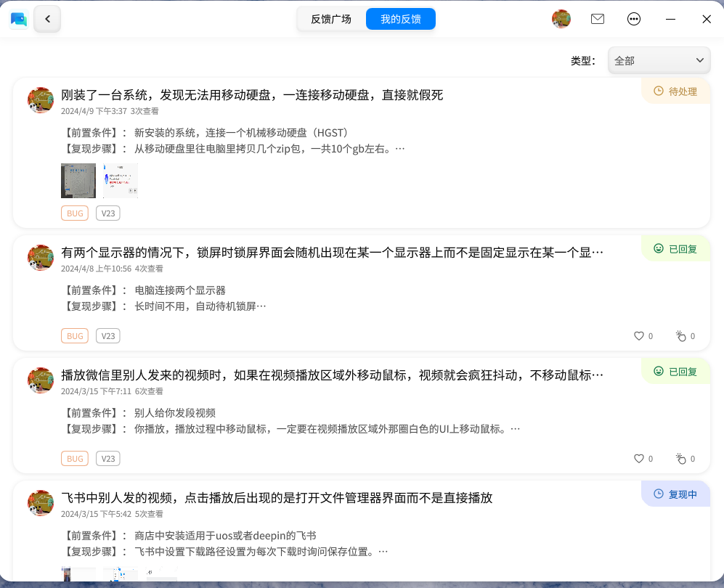Image resolution: width=724 pixels, height=588 pixels.
Task: Open the user avatar in the title bar
Action: pos(561,19)
